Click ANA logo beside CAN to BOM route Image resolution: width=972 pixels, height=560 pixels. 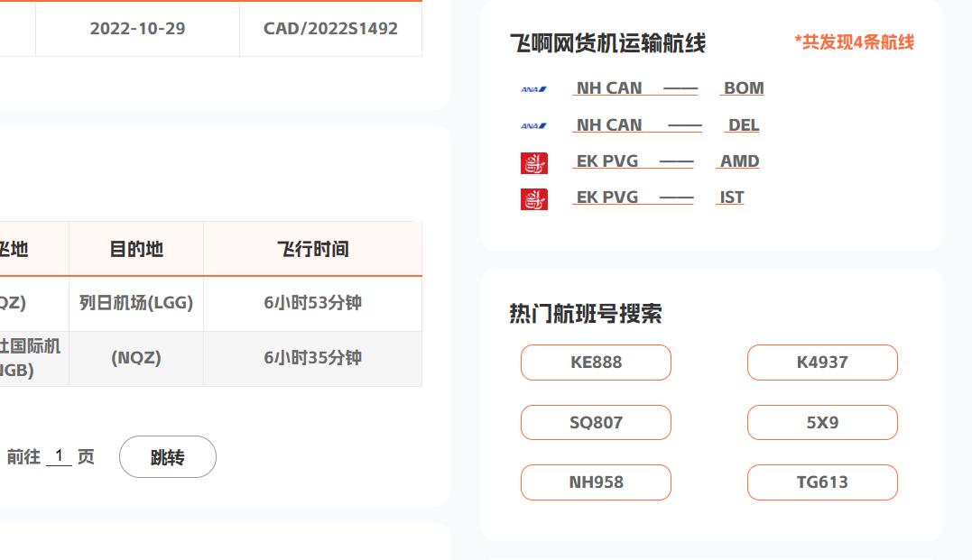[533, 89]
